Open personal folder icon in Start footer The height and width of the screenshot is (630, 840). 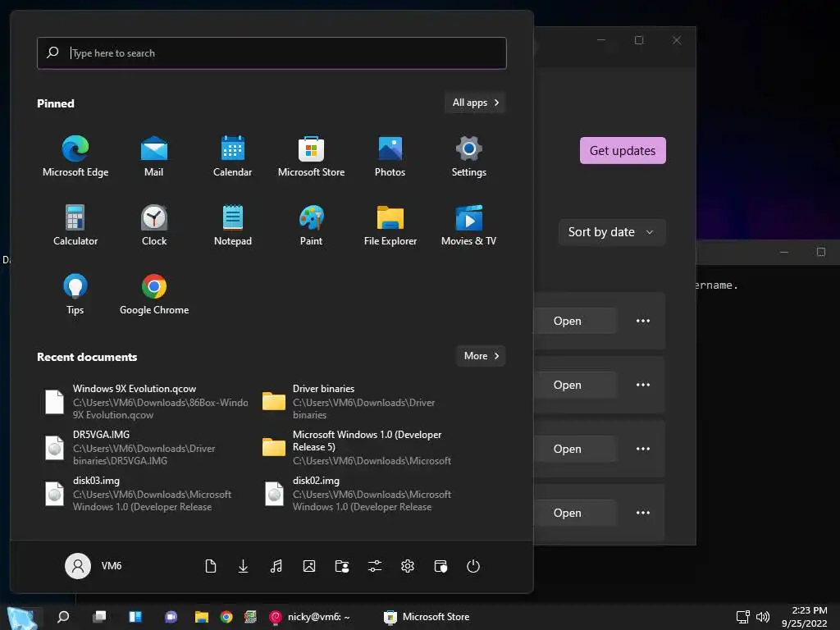(x=342, y=566)
